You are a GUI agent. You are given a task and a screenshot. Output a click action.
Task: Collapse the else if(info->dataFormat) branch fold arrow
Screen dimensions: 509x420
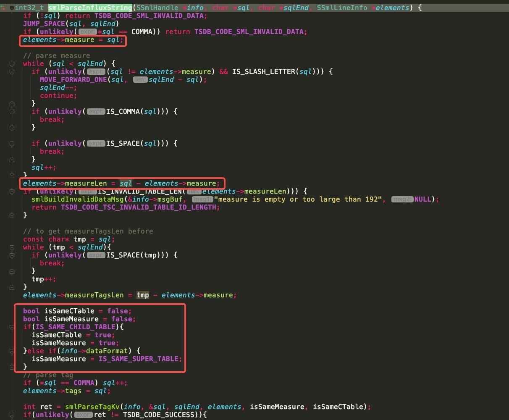pyautogui.click(x=11, y=351)
